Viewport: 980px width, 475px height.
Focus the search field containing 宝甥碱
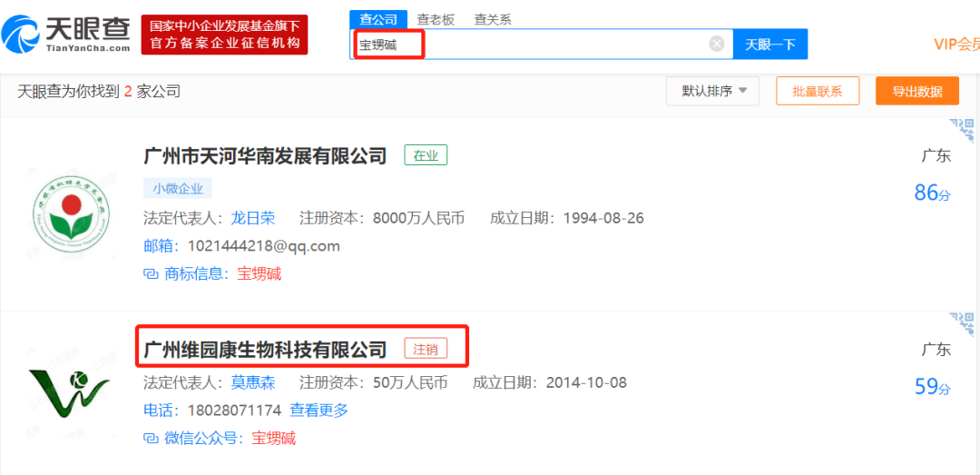541,45
